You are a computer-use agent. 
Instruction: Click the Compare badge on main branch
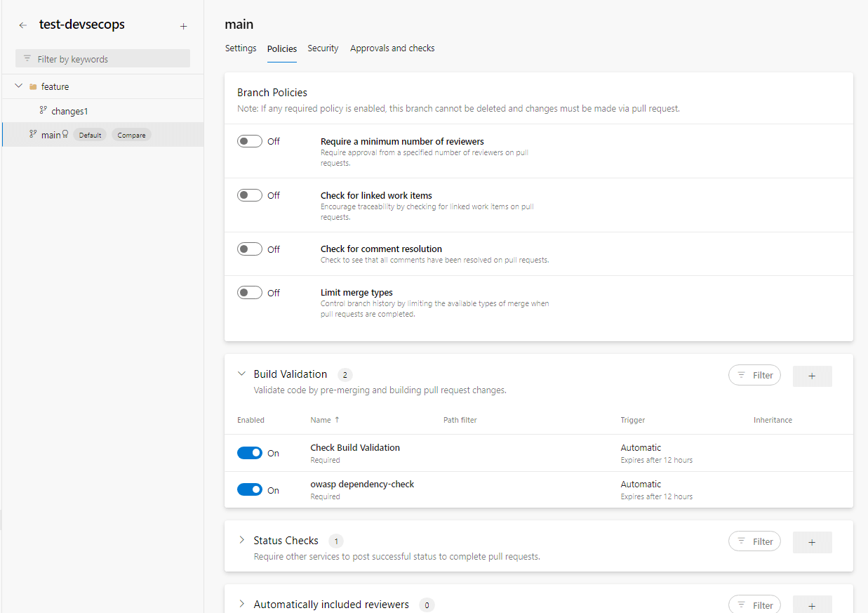coord(131,135)
